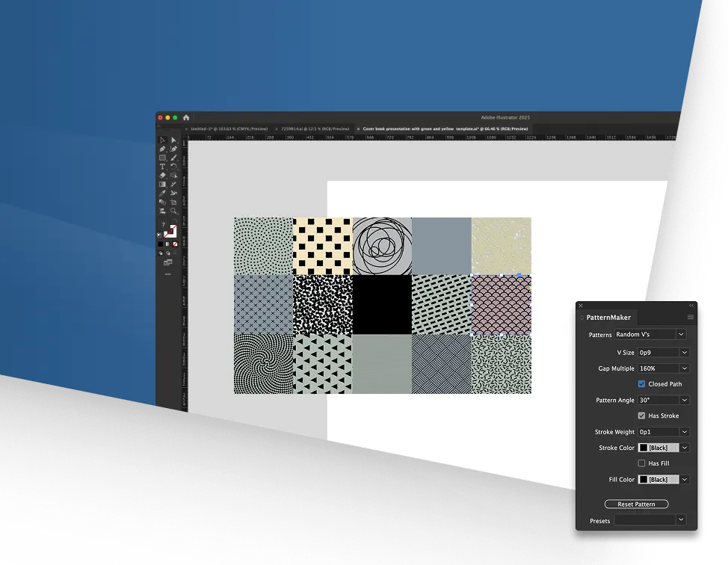Open PatternMaker panel hamburger menu

tap(691, 317)
